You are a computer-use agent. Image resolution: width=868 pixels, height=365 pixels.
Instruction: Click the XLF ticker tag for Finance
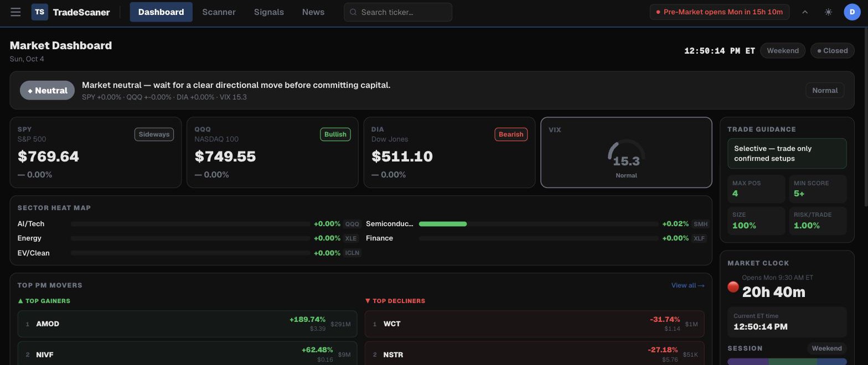pos(700,238)
